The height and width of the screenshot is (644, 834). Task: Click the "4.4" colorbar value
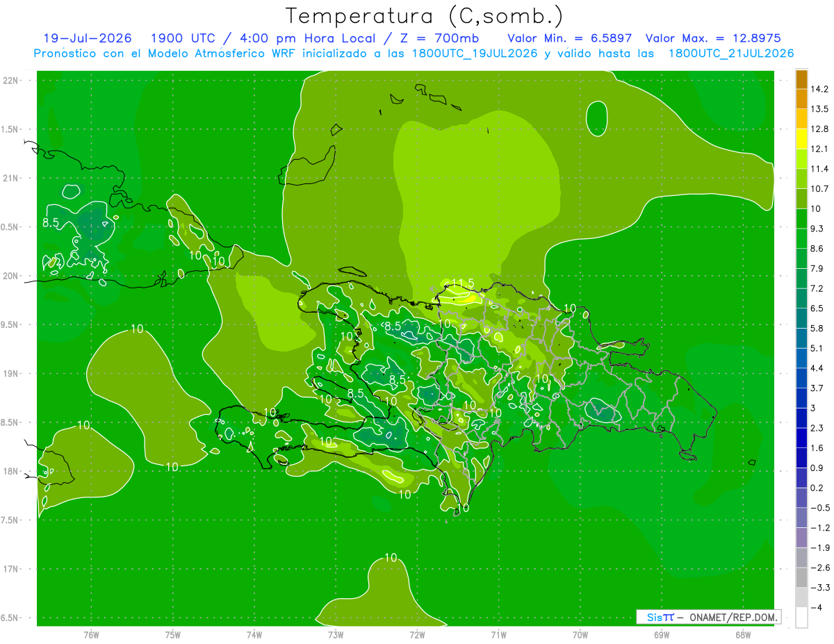[817, 368]
